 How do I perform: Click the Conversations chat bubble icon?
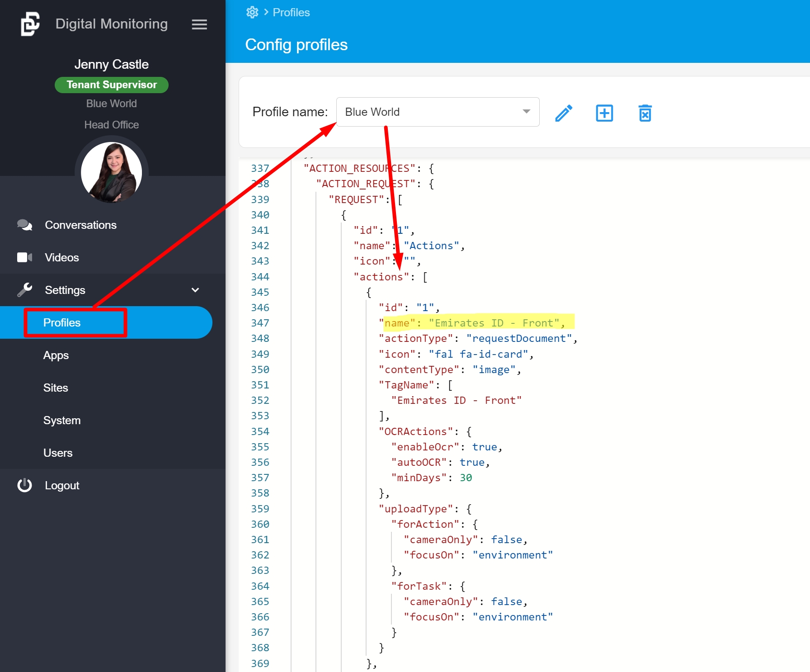pyautogui.click(x=24, y=225)
